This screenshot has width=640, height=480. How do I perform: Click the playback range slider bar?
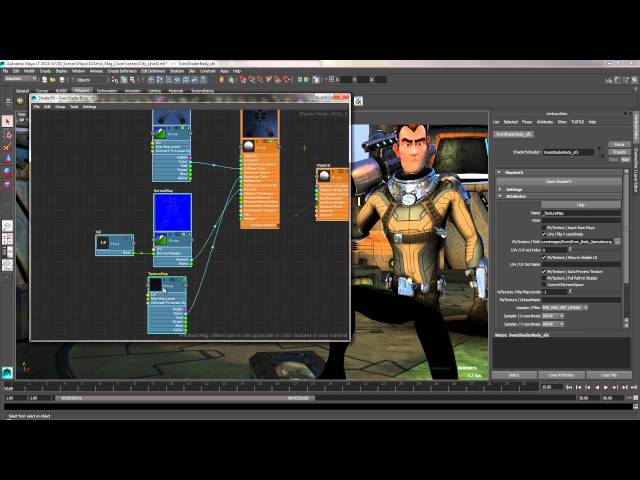185,398
